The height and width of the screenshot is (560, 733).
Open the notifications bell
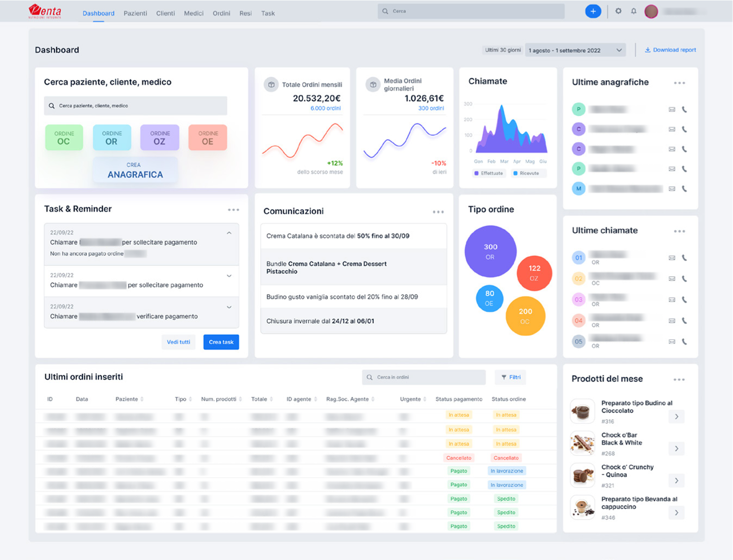pyautogui.click(x=634, y=11)
